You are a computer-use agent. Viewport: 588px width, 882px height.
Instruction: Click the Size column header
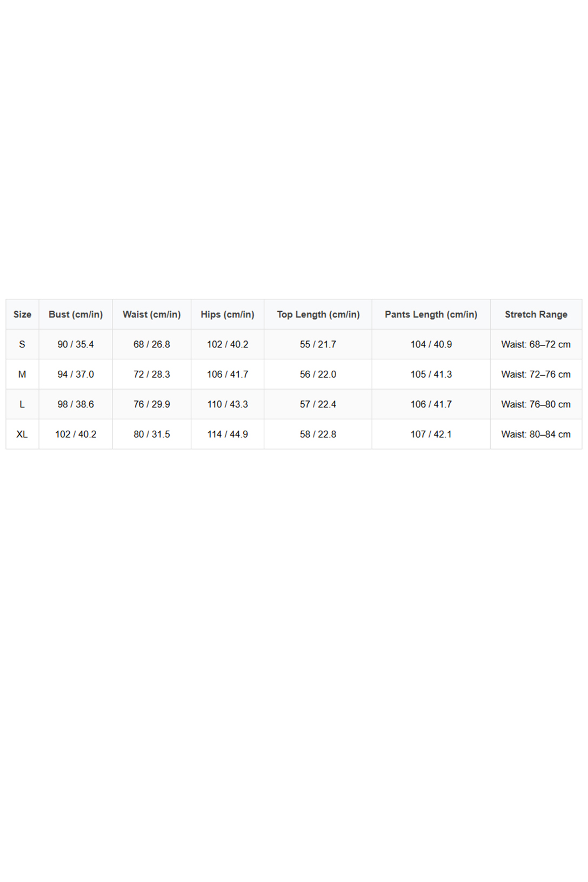[22, 315]
